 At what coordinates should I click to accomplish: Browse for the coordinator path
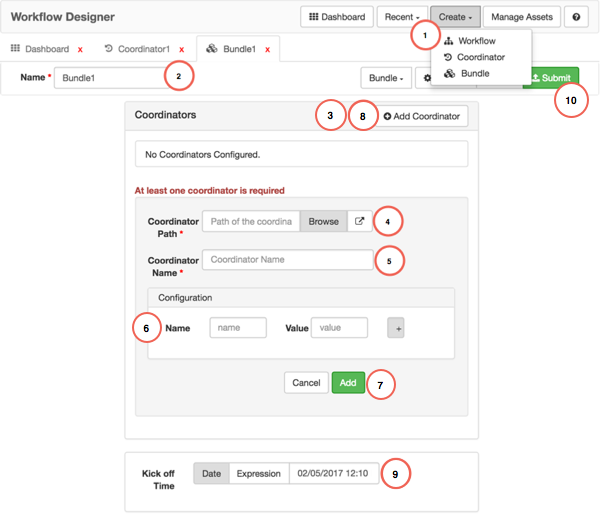click(322, 222)
